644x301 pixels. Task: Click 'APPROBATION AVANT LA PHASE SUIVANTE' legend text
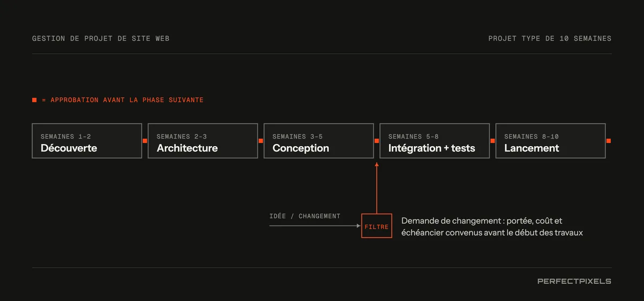(127, 100)
